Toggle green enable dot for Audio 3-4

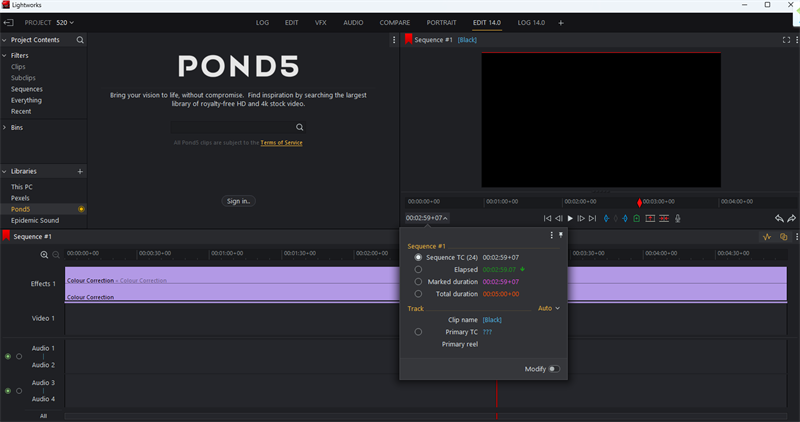[x=8, y=391]
